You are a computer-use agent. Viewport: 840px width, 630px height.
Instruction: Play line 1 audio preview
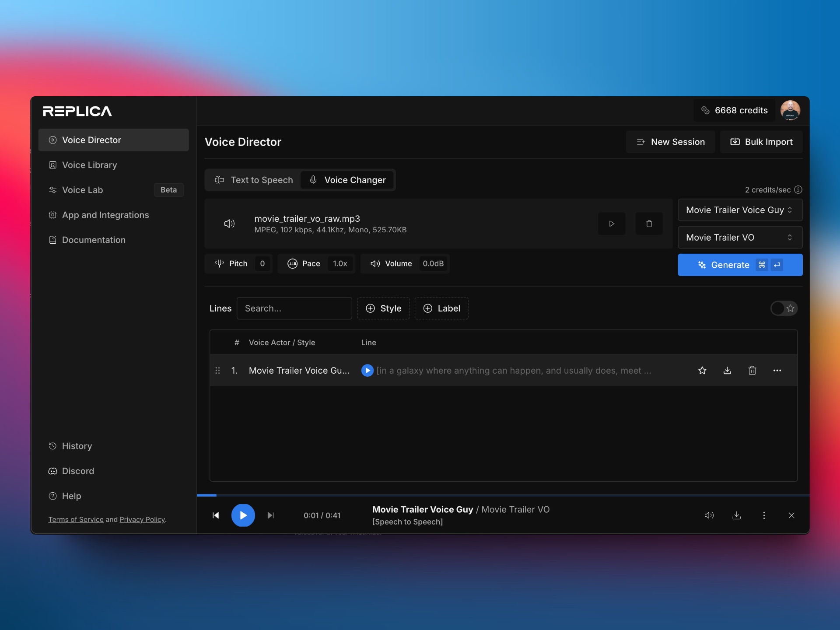click(x=367, y=371)
